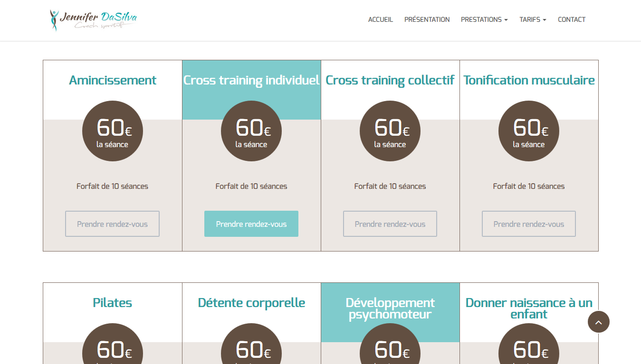This screenshot has height=364, width=641.
Task: Select the Amincissement card title
Action: tap(112, 80)
